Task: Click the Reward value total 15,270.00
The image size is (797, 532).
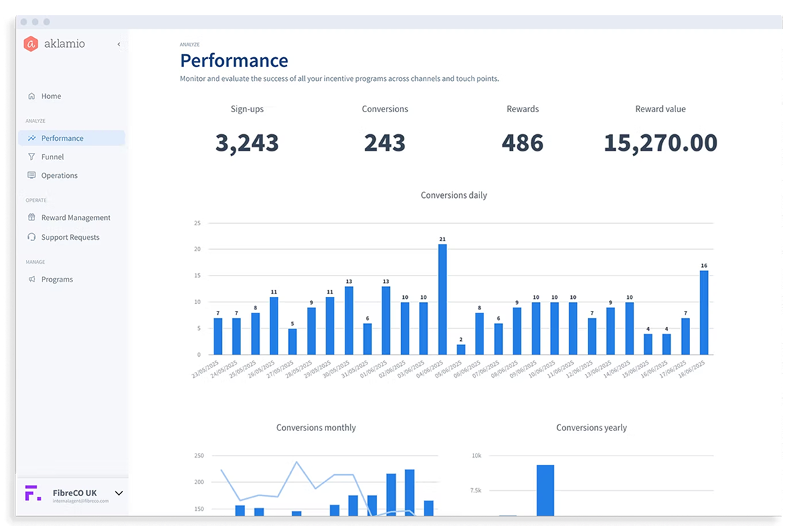Action: pos(660,142)
